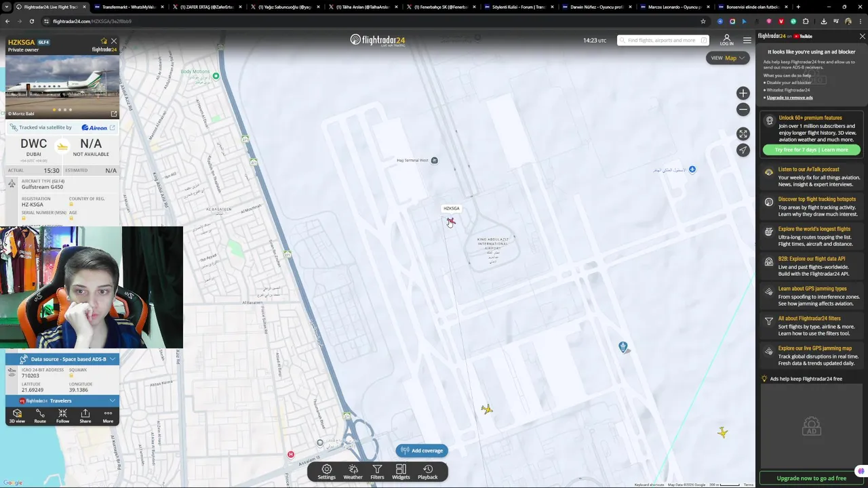Open the tab search dropdown arrow

point(7,7)
